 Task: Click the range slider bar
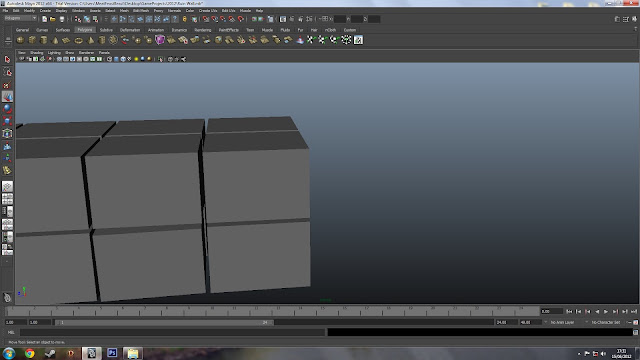click(164, 322)
